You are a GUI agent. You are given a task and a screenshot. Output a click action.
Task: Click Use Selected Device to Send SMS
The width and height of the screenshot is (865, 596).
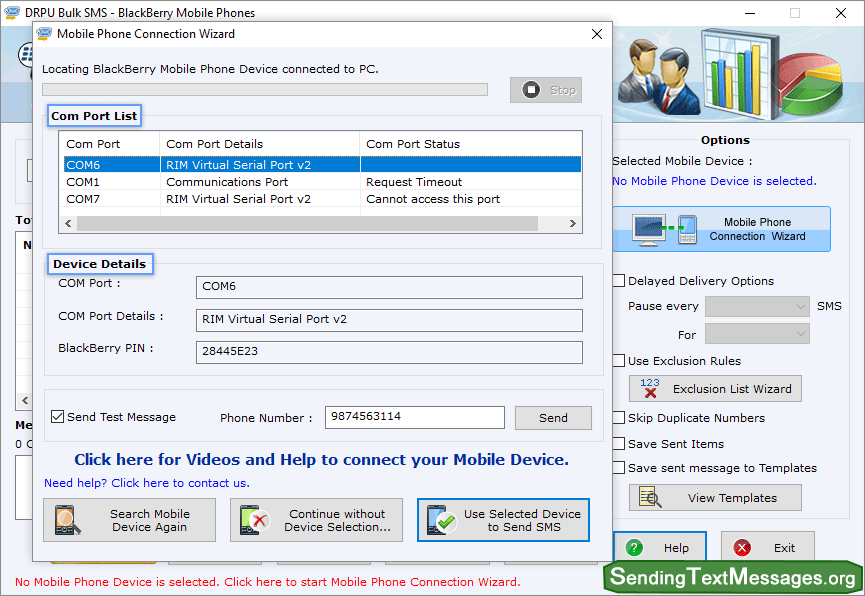click(x=504, y=520)
